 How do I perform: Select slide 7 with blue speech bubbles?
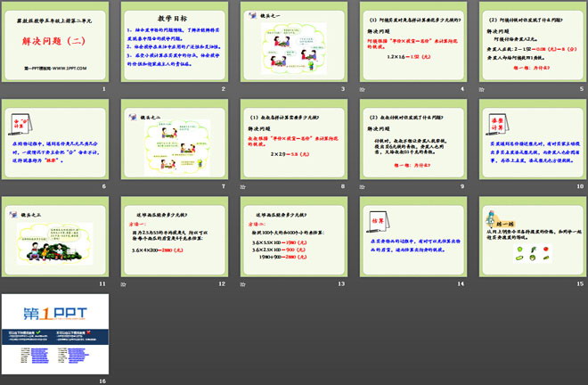coord(175,139)
